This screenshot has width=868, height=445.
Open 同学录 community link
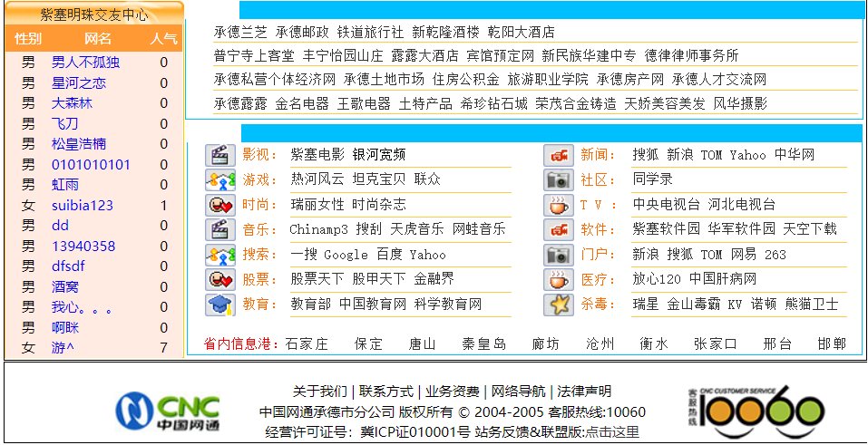[653, 179]
